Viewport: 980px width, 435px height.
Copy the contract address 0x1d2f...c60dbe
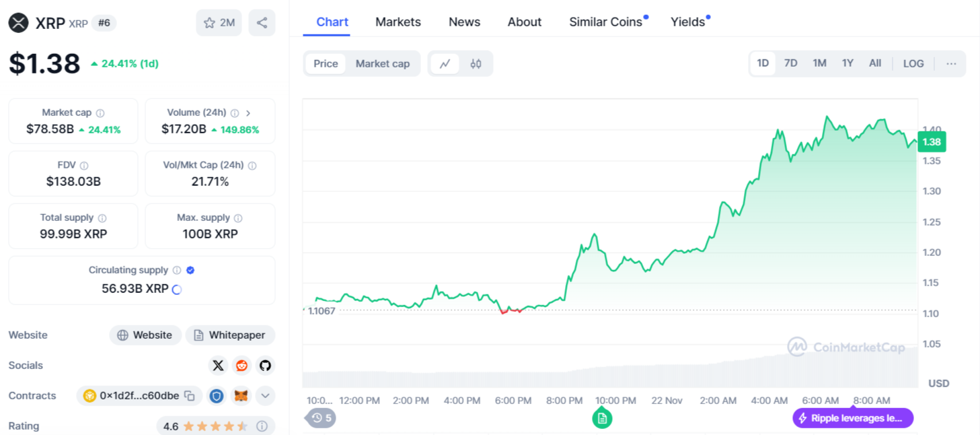190,396
